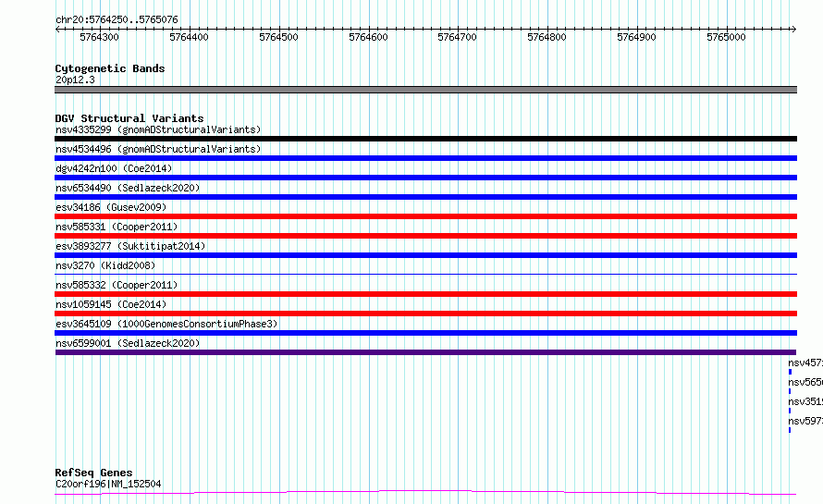The width and height of the screenshot is (823, 504).
Task: Click the 5764500 ruler position
Action: pos(278,37)
